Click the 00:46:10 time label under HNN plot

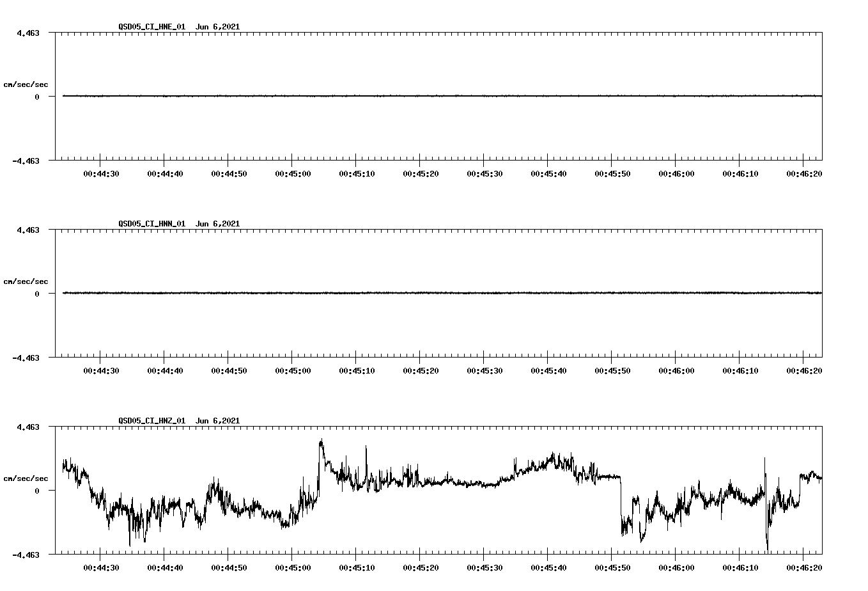[740, 371]
